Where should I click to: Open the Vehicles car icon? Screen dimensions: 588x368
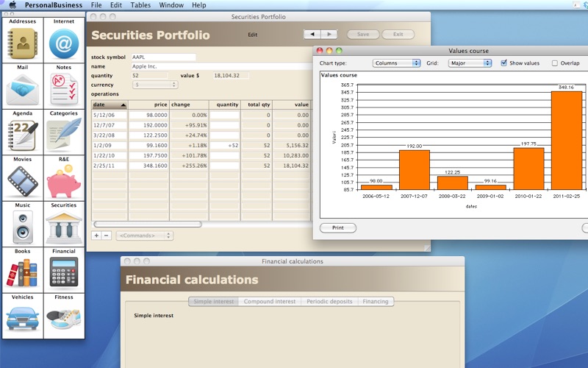(23, 318)
